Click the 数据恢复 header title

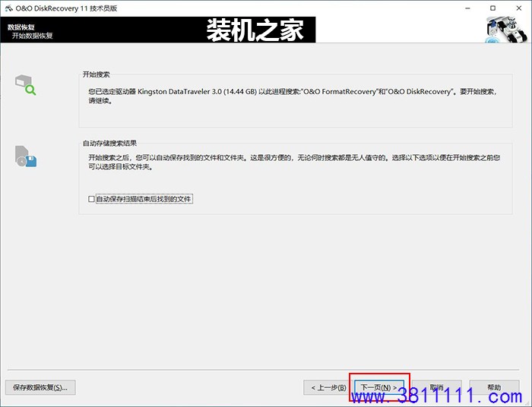pos(21,27)
